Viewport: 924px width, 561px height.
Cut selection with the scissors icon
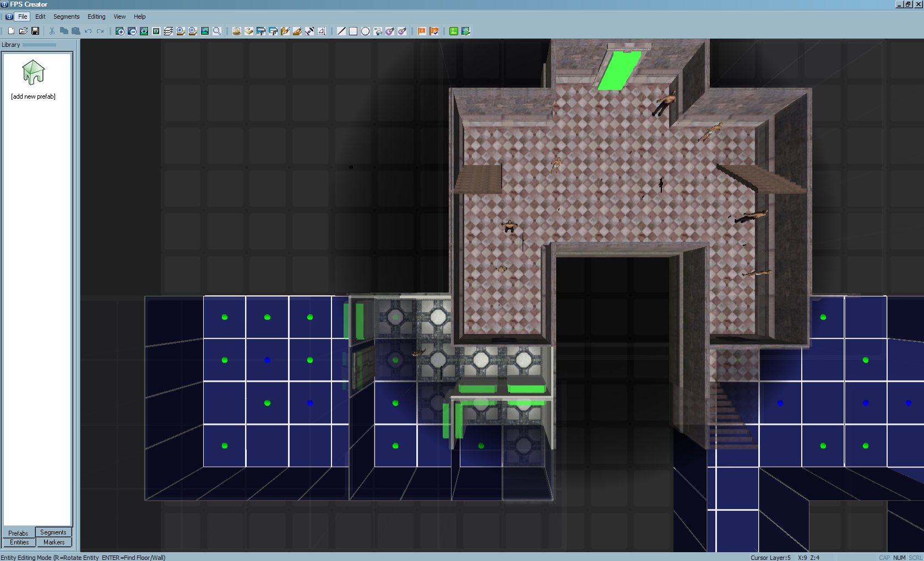(x=52, y=31)
